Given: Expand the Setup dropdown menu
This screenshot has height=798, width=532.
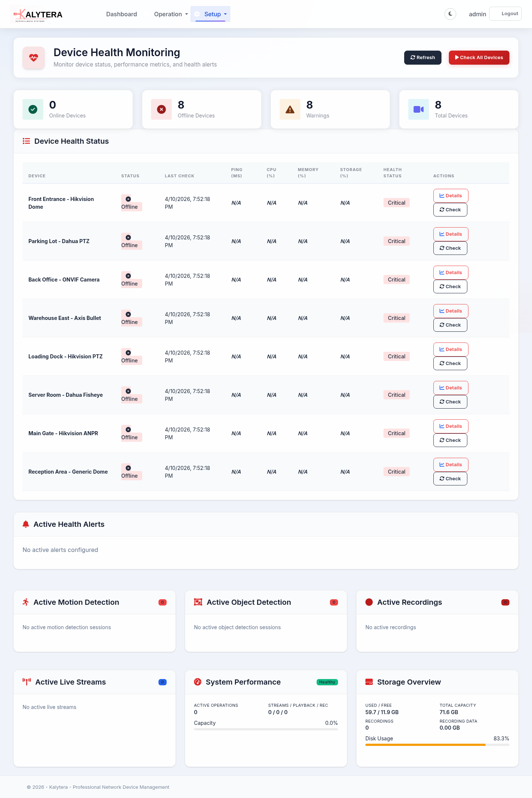Looking at the screenshot, I should tap(211, 14).
